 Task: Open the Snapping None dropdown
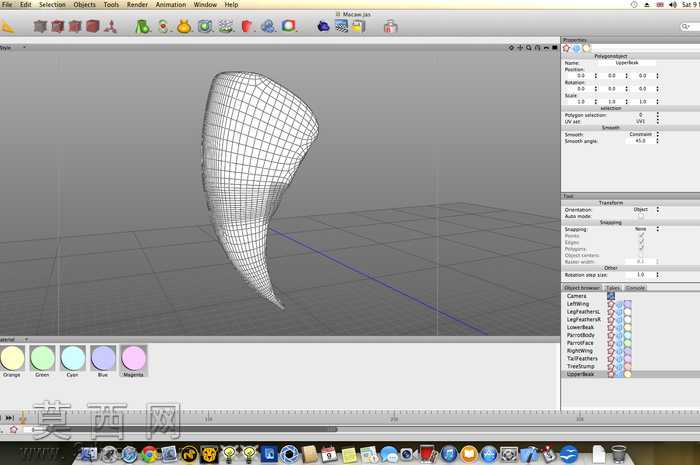point(642,229)
